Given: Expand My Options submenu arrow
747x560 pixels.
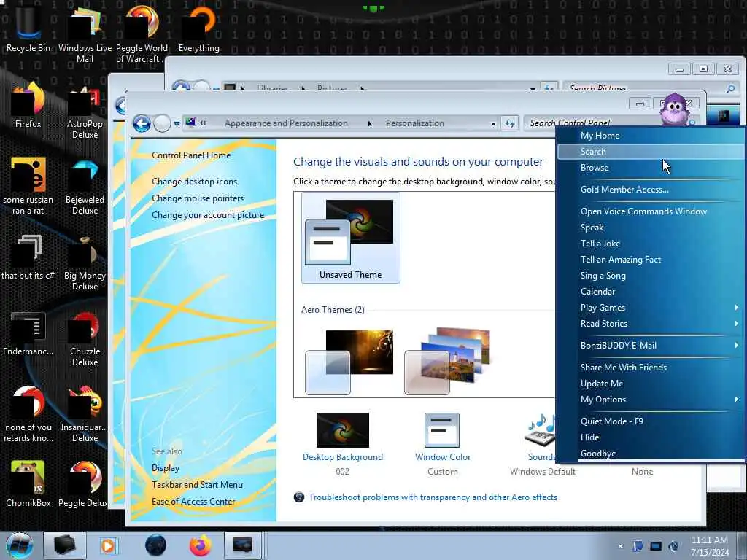Looking at the screenshot, I should 737,400.
